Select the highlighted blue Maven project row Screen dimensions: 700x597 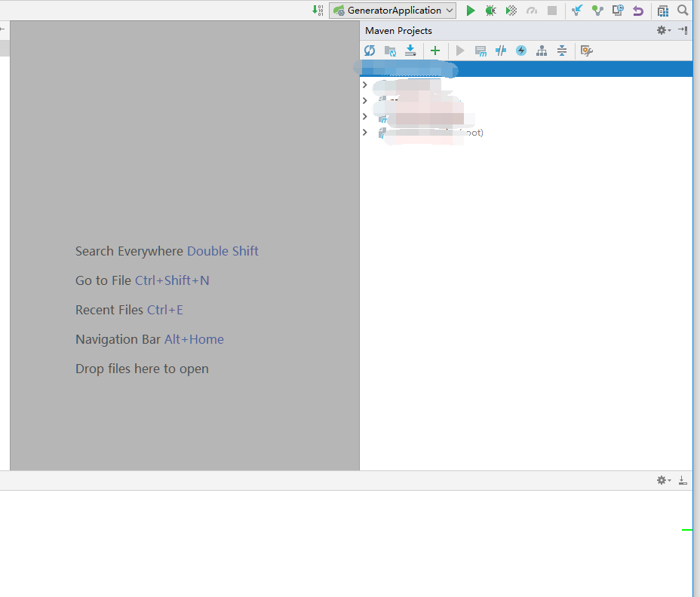(526, 69)
